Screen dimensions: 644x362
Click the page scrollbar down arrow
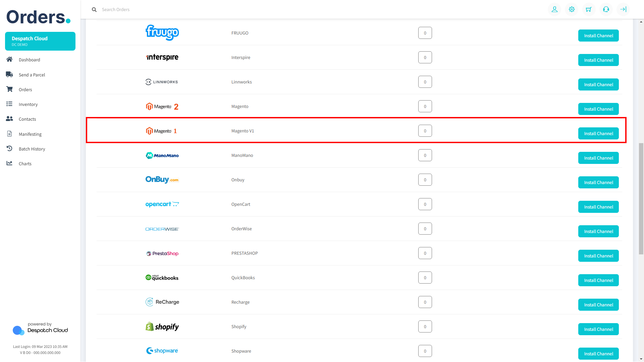coord(641,359)
